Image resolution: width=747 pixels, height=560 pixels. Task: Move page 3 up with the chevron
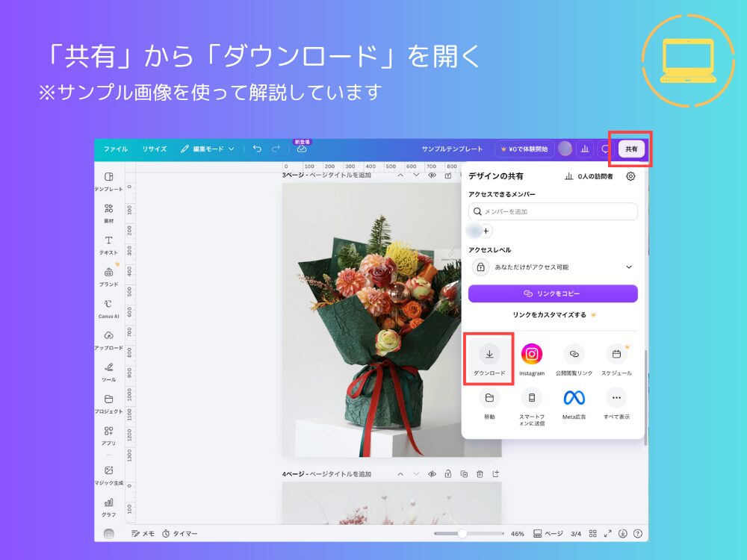tap(400, 175)
